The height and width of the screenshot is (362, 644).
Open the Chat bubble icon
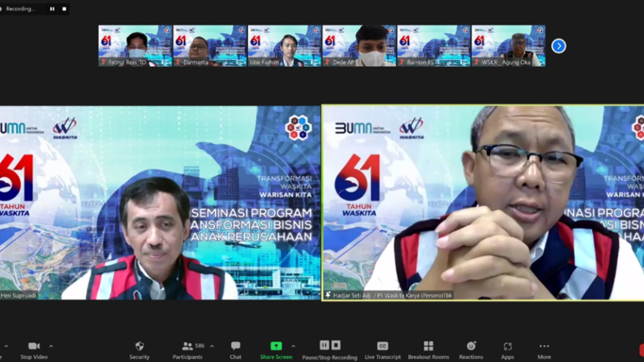[235, 346]
